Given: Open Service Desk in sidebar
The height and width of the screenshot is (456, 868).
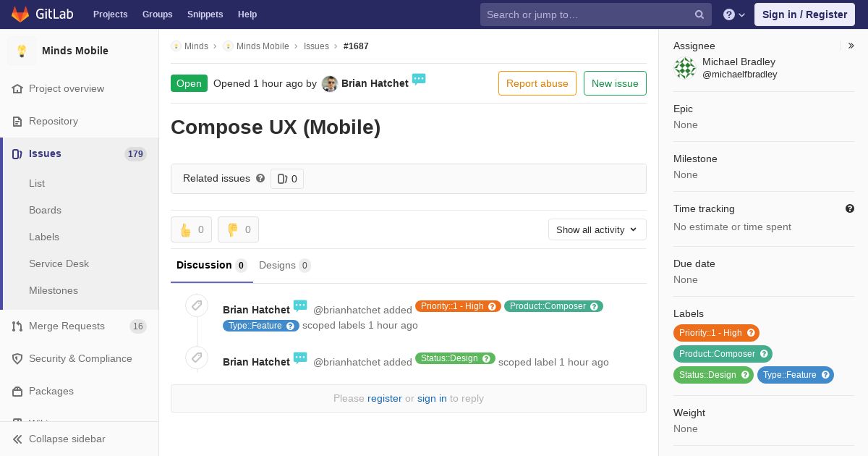Looking at the screenshot, I should coord(59,263).
